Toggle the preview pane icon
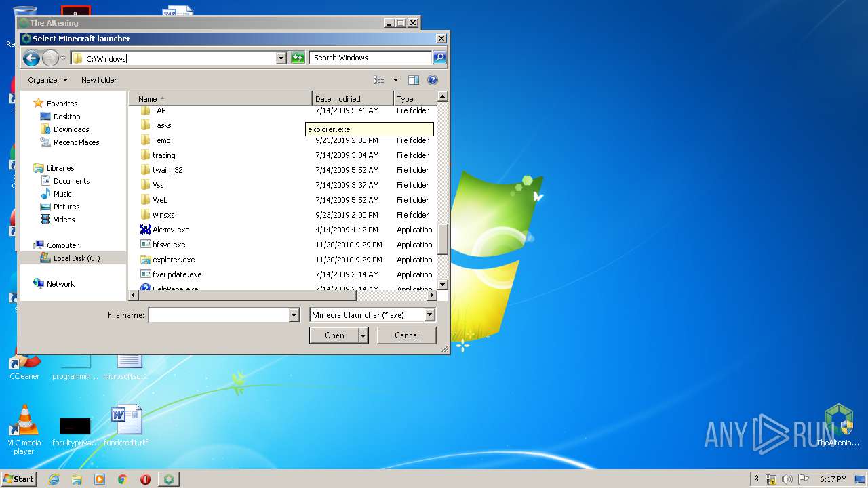This screenshot has height=488, width=868. coord(414,80)
